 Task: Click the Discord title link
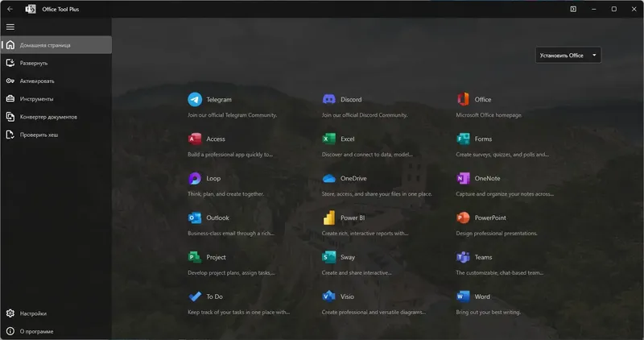pyautogui.click(x=351, y=99)
